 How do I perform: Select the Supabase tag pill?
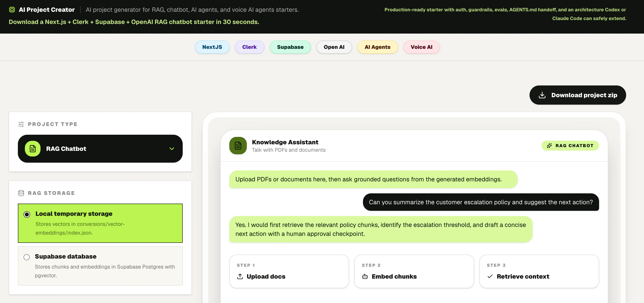(290, 47)
